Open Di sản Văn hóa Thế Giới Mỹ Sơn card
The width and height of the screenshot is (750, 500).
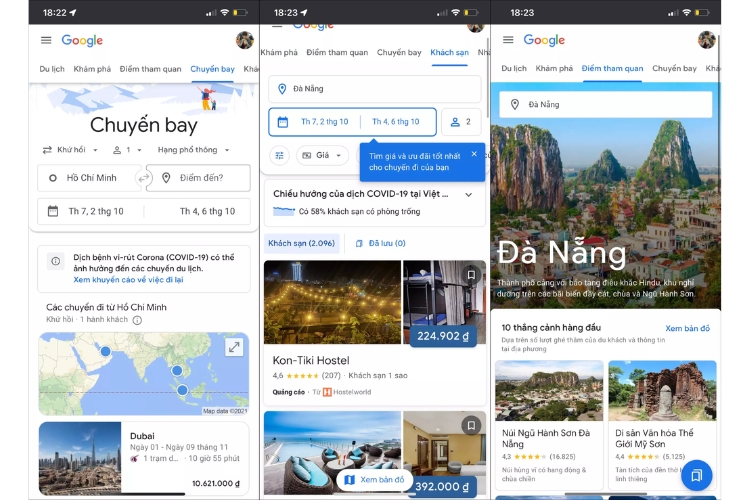[662, 425]
